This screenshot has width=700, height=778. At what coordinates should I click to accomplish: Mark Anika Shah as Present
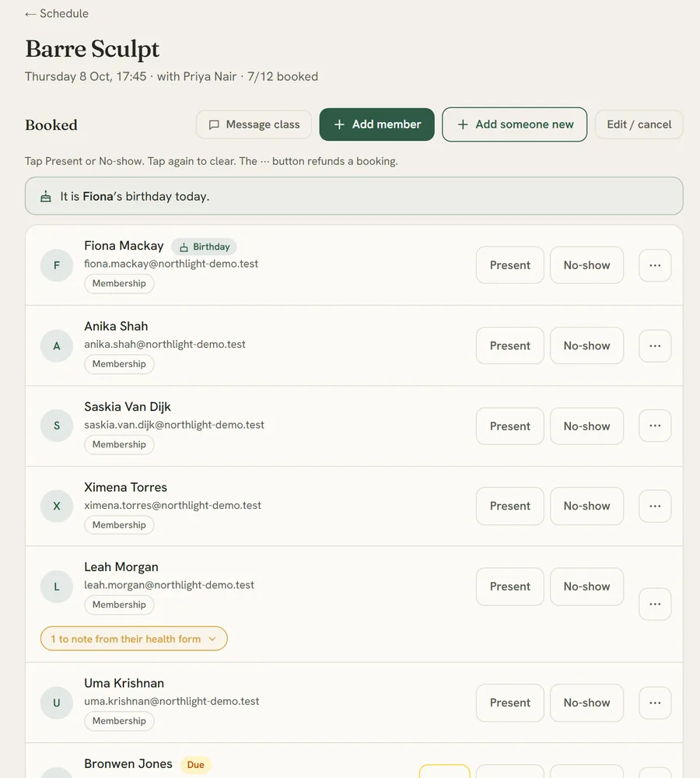[510, 345]
